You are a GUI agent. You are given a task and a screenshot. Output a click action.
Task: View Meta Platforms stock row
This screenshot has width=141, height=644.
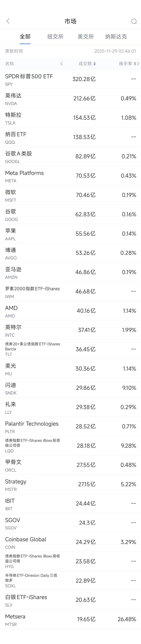(x=70, y=176)
